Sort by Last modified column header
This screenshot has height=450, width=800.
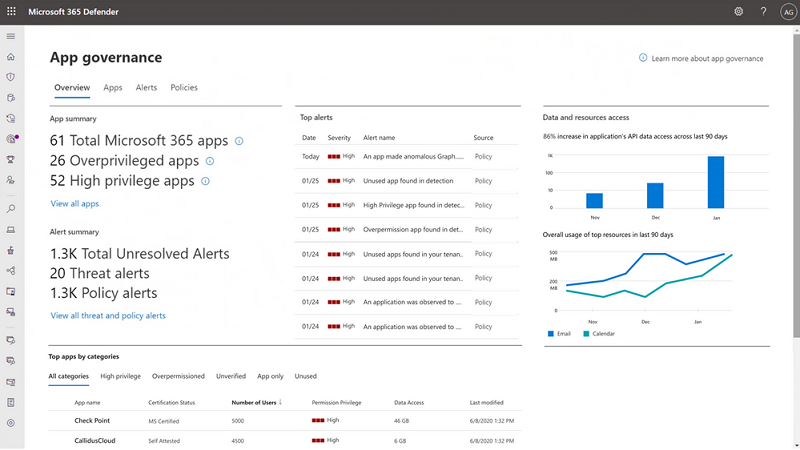point(486,403)
